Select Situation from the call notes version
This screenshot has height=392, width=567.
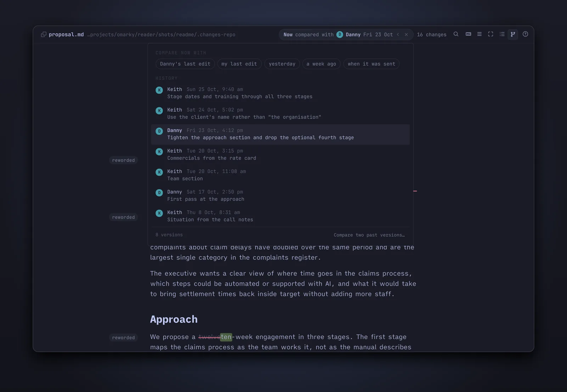click(x=280, y=216)
